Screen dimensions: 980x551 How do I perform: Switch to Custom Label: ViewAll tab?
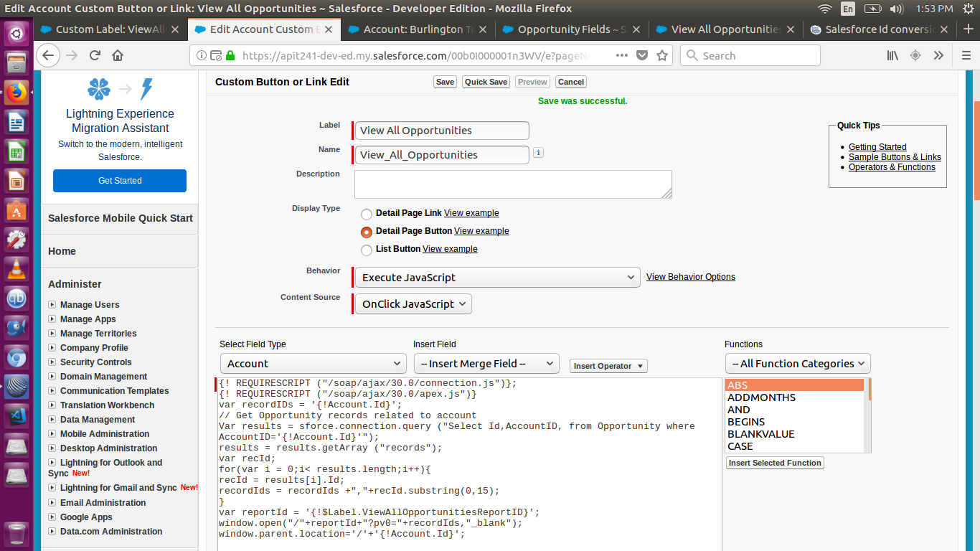pyautogui.click(x=110, y=29)
